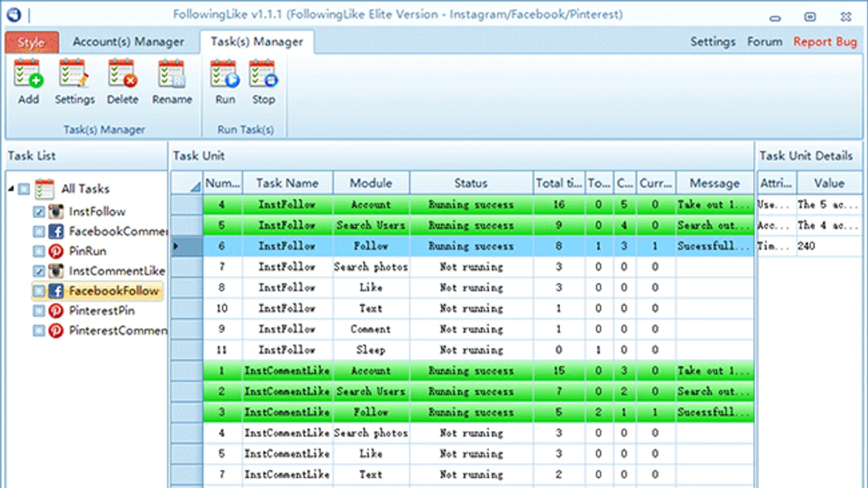The height and width of the screenshot is (488, 868).
Task: Click the Attri... column header in details
Action: tap(776, 183)
